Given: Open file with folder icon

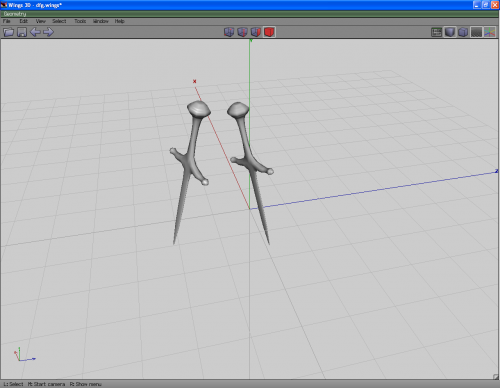Looking at the screenshot, I should pos(9,32).
